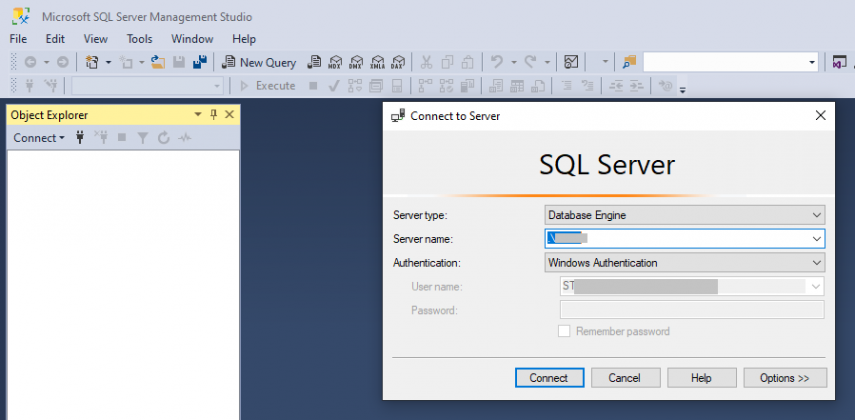The height and width of the screenshot is (420, 855).
Task: Click Connect Object Explorer plug icon
Action: [80, 138]
